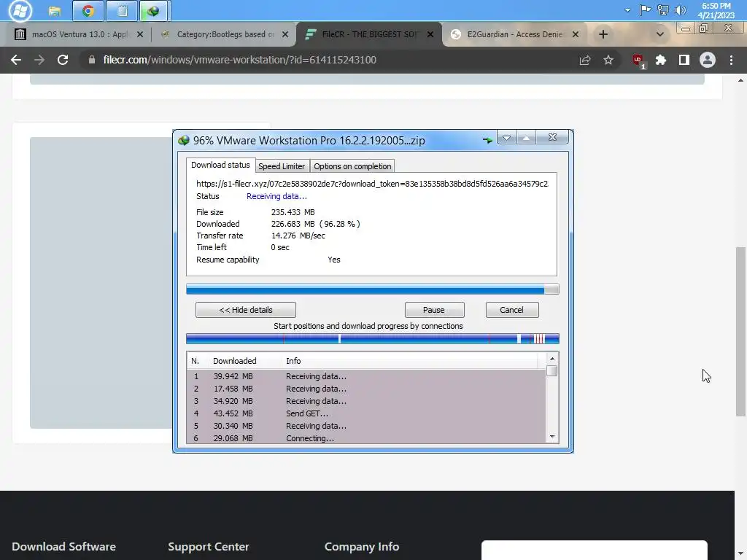Reload the FileCR page
This screenshot has height=560, width=747.
(x=63, y=60)
